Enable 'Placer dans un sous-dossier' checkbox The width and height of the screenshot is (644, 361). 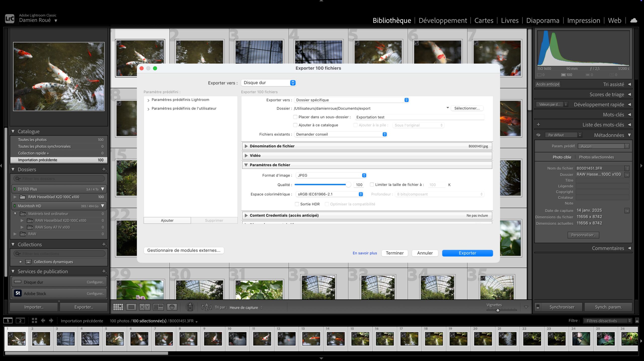coord(295,117)
